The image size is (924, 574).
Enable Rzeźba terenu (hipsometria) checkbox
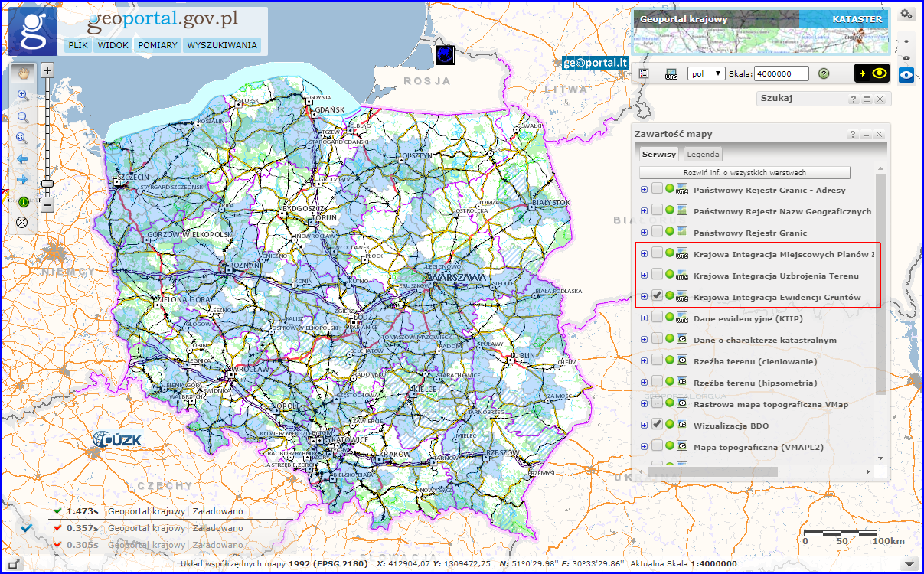[657, 382]
